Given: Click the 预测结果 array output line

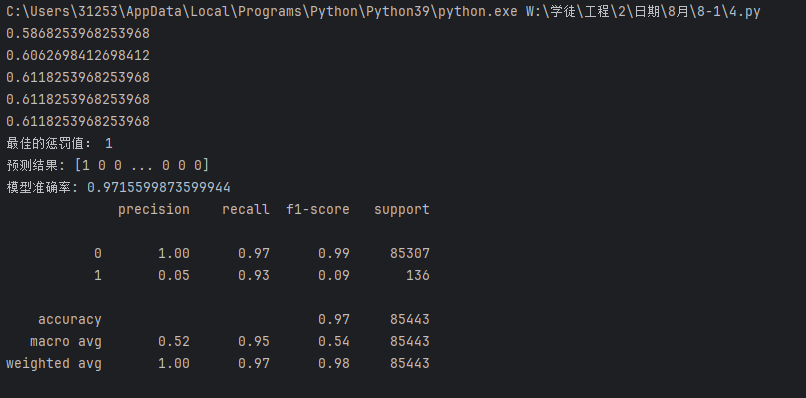Looking at the screenshot, I should [x=108, y=165].
